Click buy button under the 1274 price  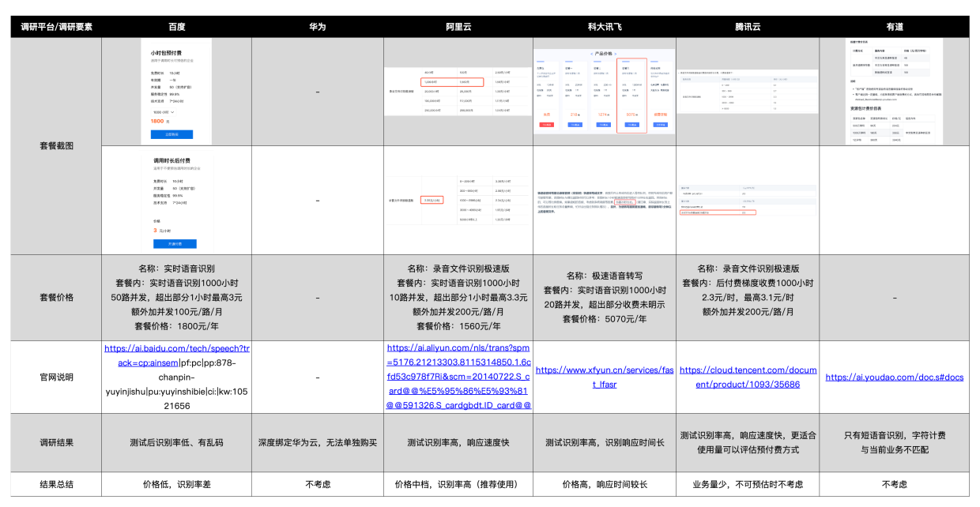[x=603, y=125]
